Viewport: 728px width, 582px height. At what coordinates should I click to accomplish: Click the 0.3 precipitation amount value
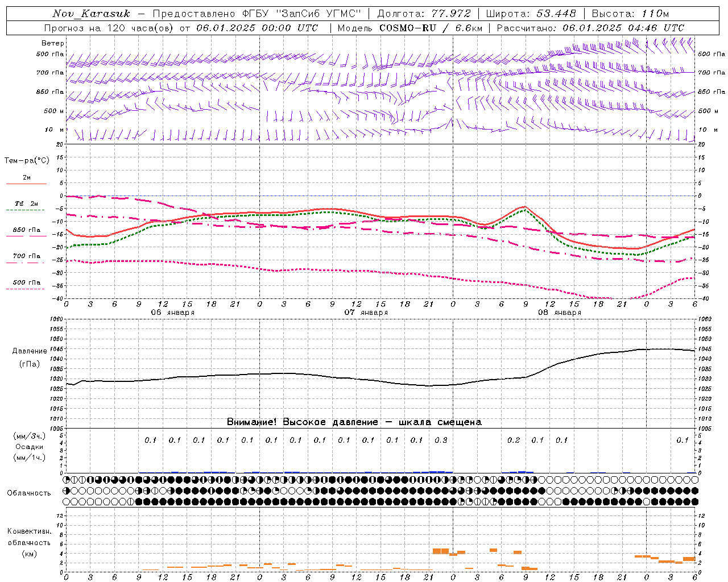tap(441, 440)
